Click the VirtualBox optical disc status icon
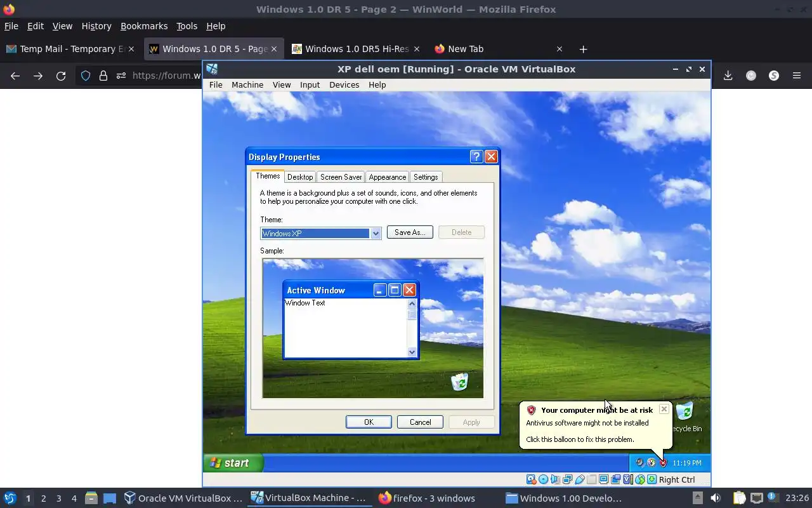This screenshot has height=508, width=812. (543, 479)
